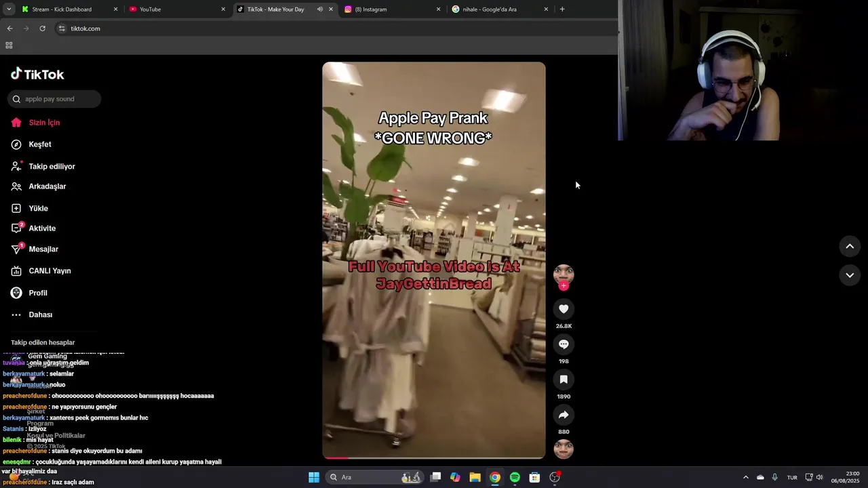Viewport: 868px width, 488px height.
Task: Bookmark the video to favorites
Action: 564,380
